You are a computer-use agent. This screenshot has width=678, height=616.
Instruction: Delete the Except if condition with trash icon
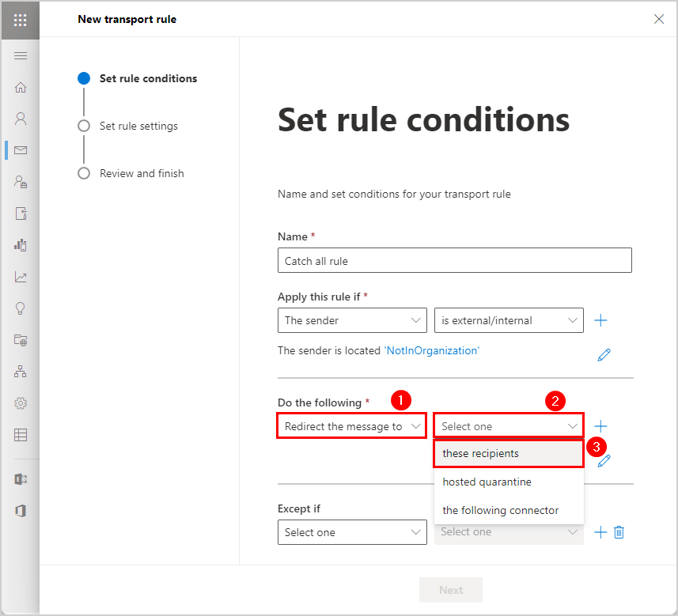(619, 532)
